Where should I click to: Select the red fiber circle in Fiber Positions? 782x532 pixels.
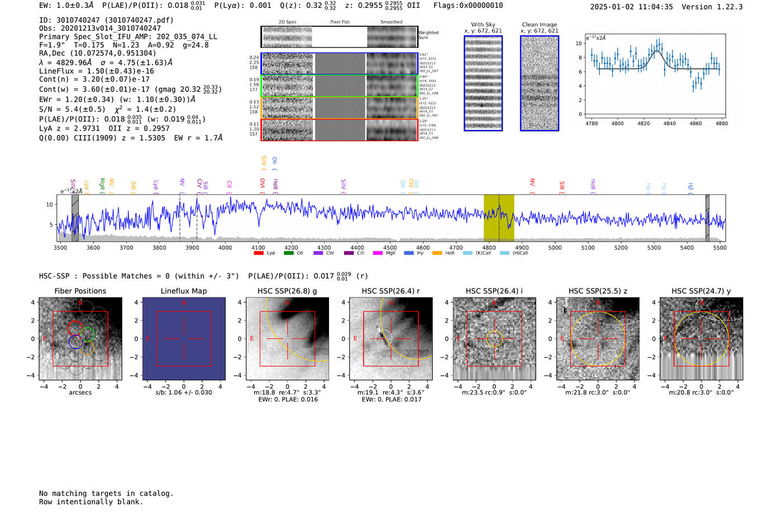click(75, 328)
